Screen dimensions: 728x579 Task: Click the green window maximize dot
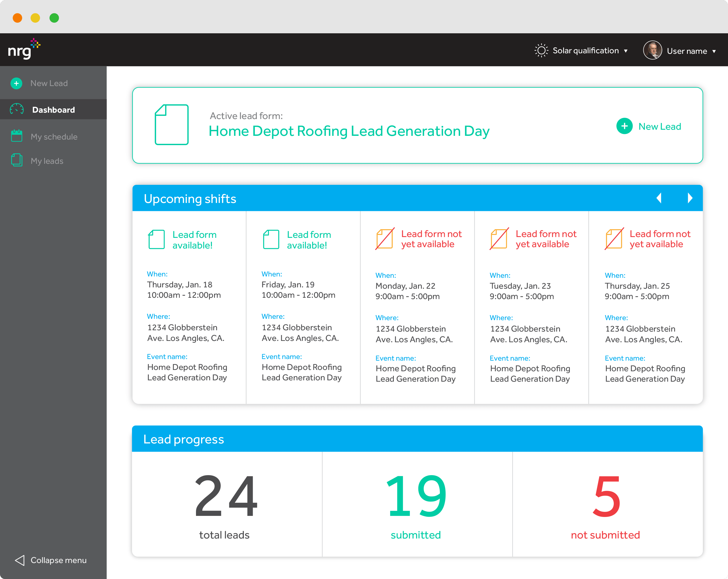(x=54, y=18)
